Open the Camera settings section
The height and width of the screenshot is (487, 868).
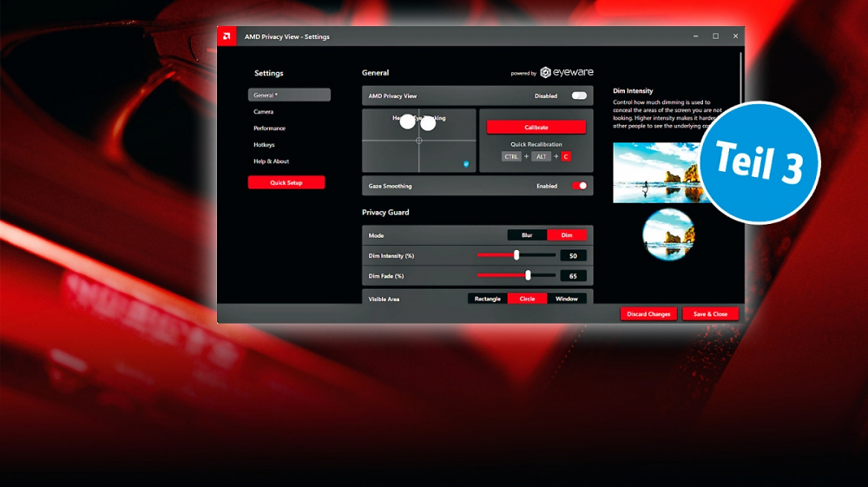pyautogui.click(x=264, y=112)
